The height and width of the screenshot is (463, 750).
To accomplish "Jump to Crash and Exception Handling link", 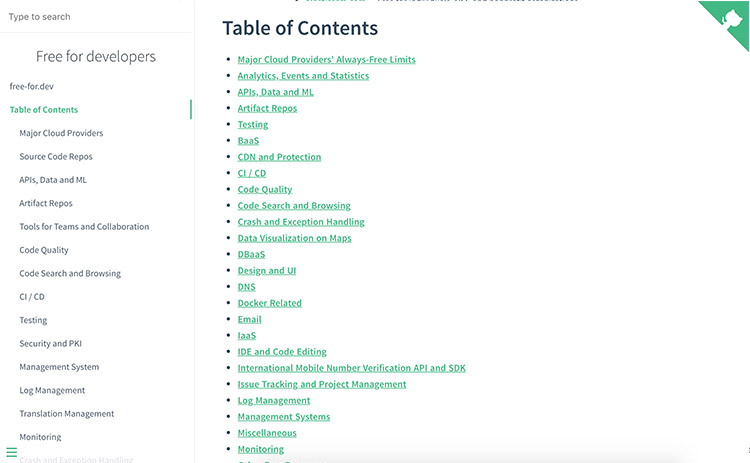I will pos(301,222).
